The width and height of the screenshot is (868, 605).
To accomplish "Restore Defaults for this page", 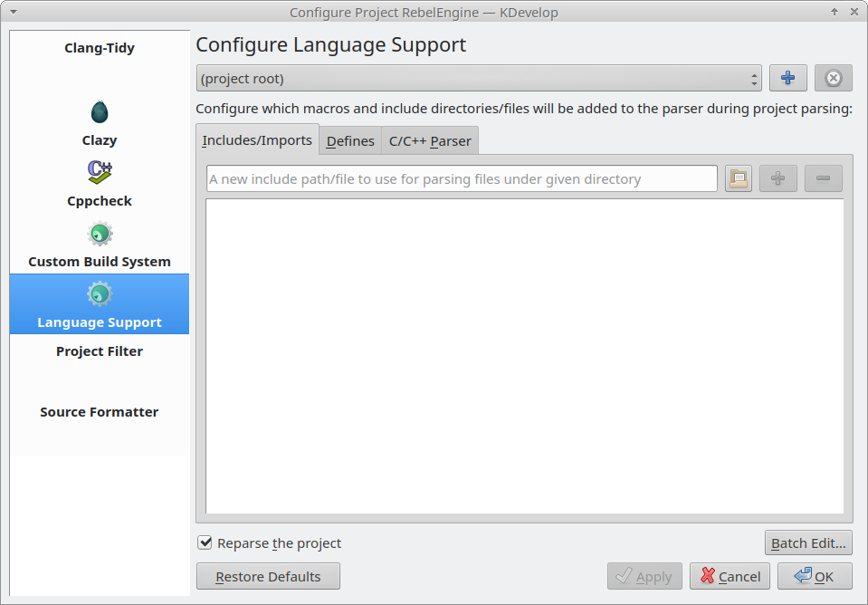I will (x=268, y=576).
